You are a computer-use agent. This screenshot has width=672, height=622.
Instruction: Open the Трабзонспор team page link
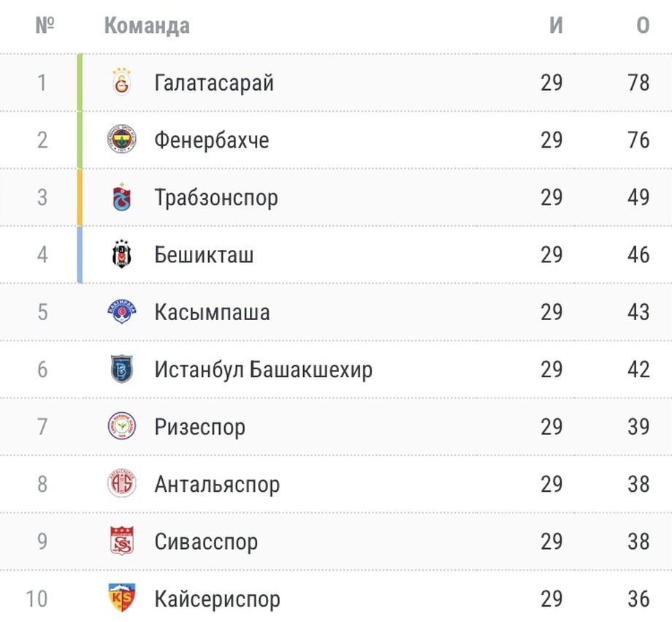click(x=216, y=197)
